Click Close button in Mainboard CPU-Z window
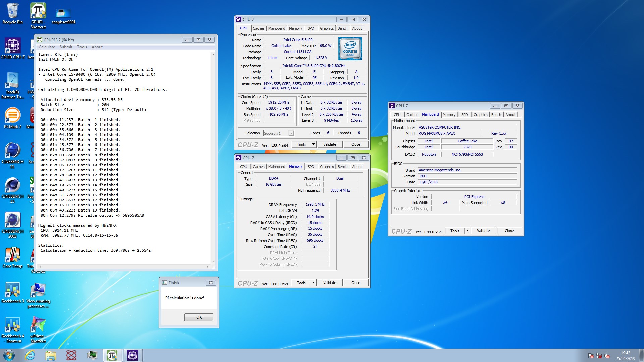 (x=509, y=231)
